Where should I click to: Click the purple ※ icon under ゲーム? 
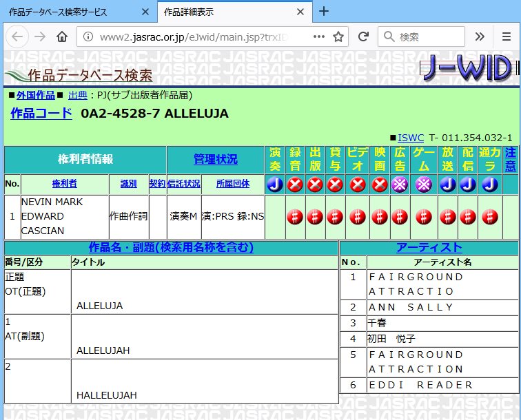tap(424, 185)
